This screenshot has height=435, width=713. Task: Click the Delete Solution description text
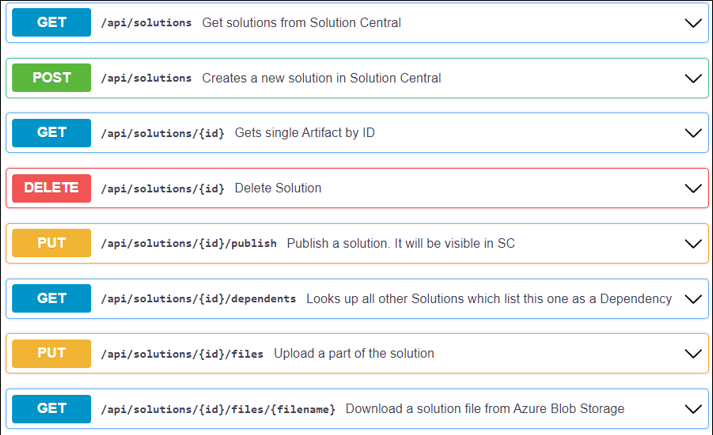(x=278, y=187)
